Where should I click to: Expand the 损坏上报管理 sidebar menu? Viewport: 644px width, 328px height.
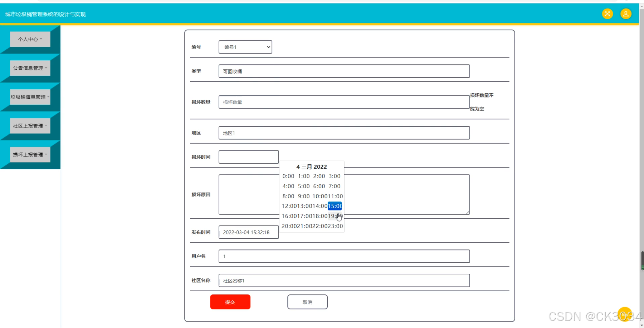pos(30,155)
